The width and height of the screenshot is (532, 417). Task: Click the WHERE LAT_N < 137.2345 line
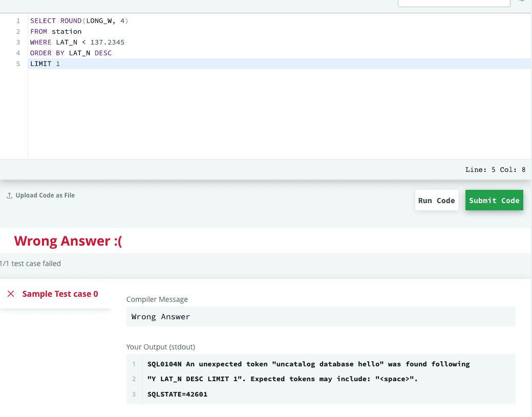[x=77, y=42]
